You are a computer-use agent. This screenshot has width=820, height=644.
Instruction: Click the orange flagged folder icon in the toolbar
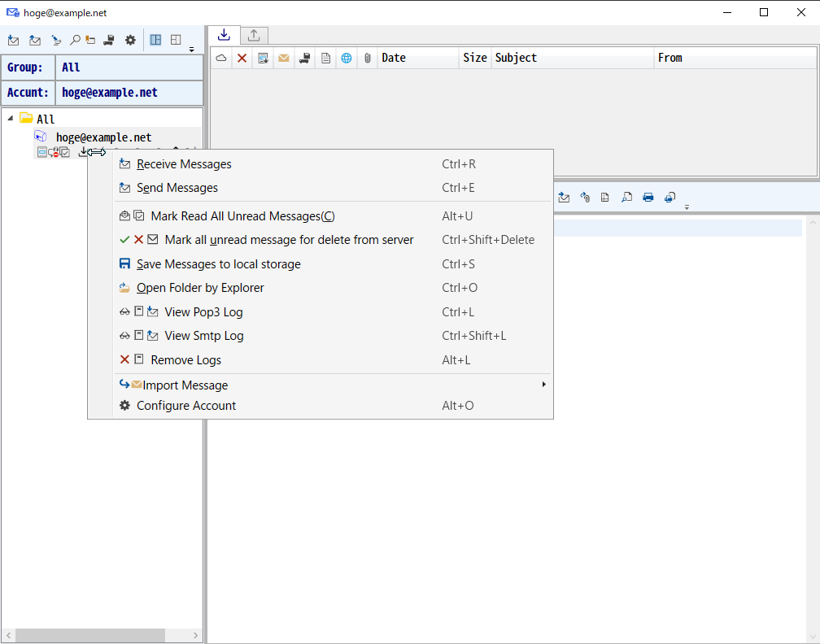[90, 40]
